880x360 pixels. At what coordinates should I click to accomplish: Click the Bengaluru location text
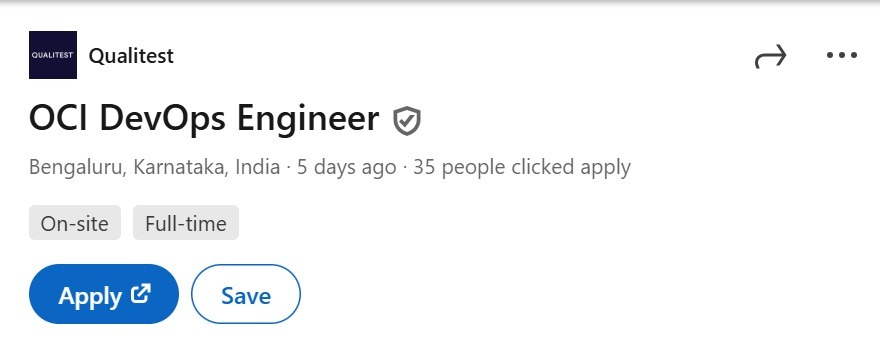[x=77, y=167]
